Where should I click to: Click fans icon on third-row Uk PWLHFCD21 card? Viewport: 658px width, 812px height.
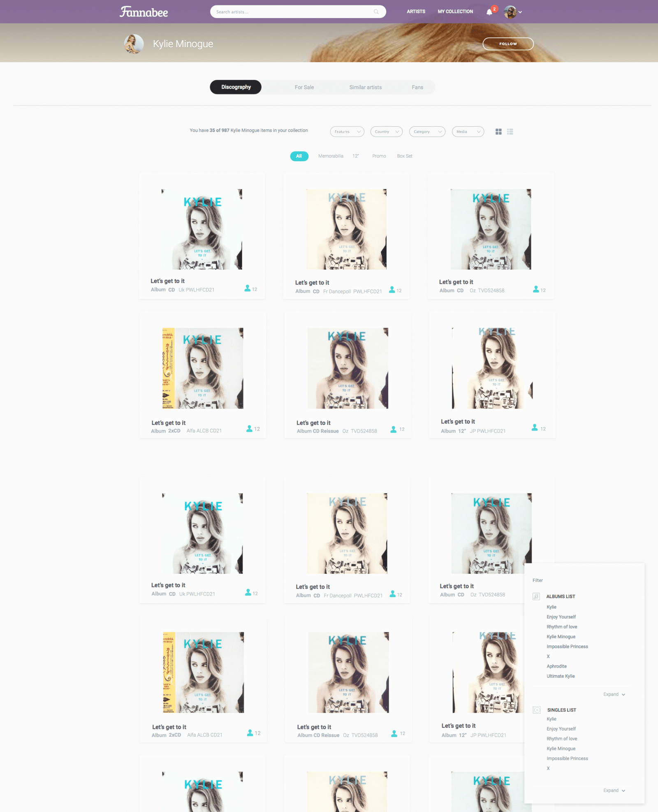pos(248,593)
